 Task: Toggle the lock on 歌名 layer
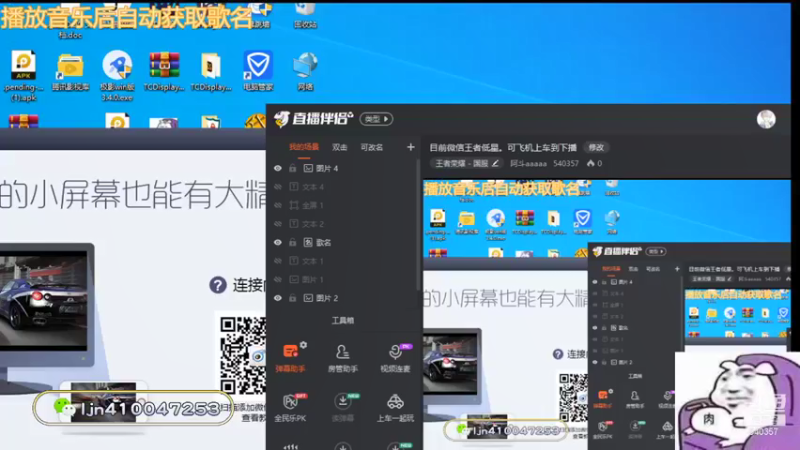coord(292,242)
